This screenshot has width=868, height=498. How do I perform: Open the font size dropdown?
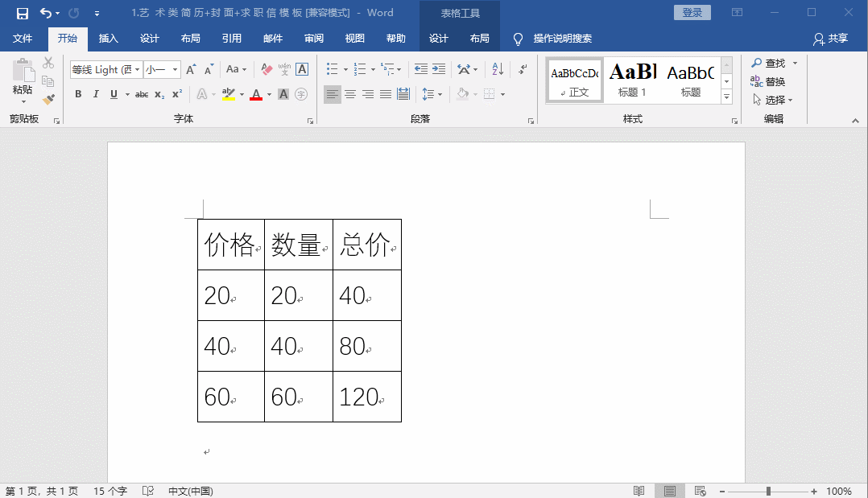pyautogui.click(x=175, y=69)
